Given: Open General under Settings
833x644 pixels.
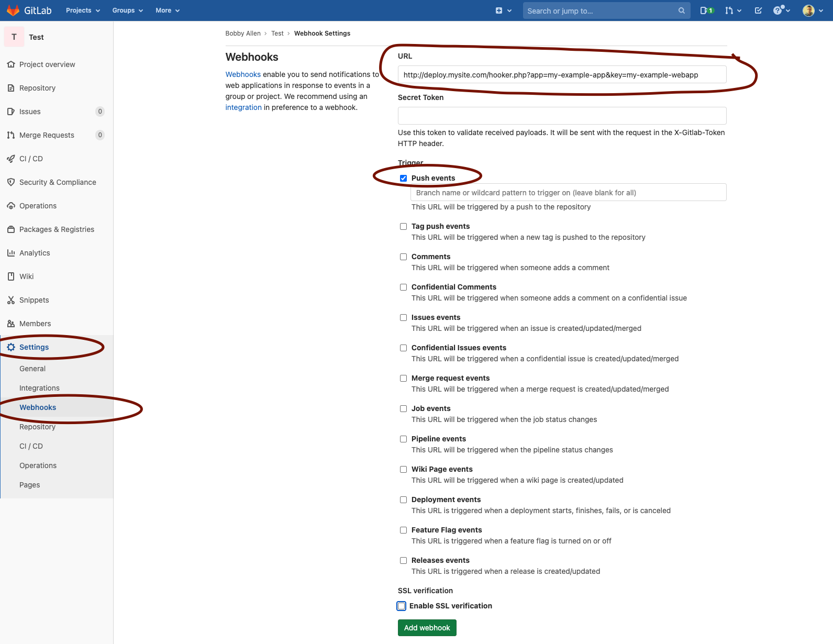Looking at the screenshot, I should click(x=32, y=369).
